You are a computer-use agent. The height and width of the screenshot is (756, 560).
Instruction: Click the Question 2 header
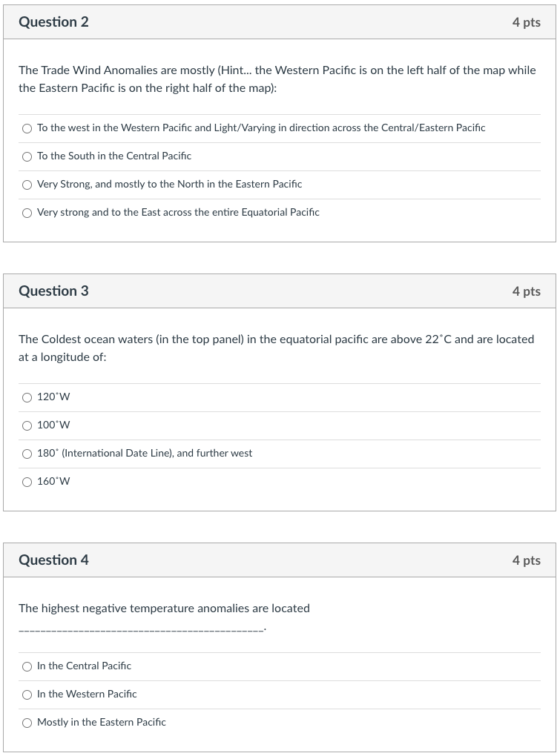(x=53, y=22)
